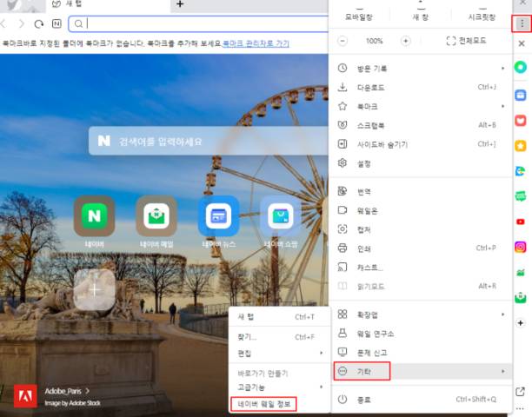Viewport: 532px width, 417px height.
Task: Open 북마크 관리자로 가기 link
Action: (x=256, y=43)
